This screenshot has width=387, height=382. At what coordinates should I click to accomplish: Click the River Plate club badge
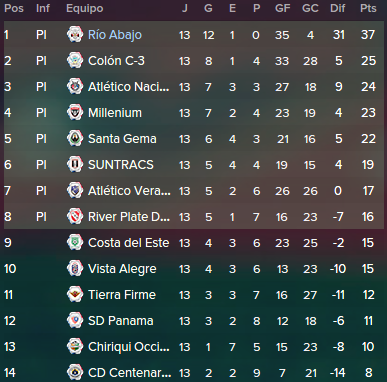pos(75,217)
